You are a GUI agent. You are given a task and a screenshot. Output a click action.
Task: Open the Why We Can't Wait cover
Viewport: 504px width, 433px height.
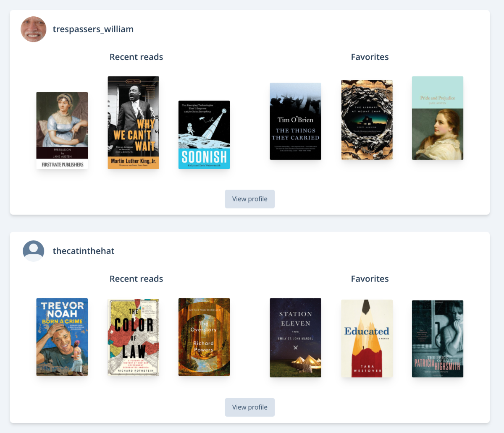click(134, 123)
